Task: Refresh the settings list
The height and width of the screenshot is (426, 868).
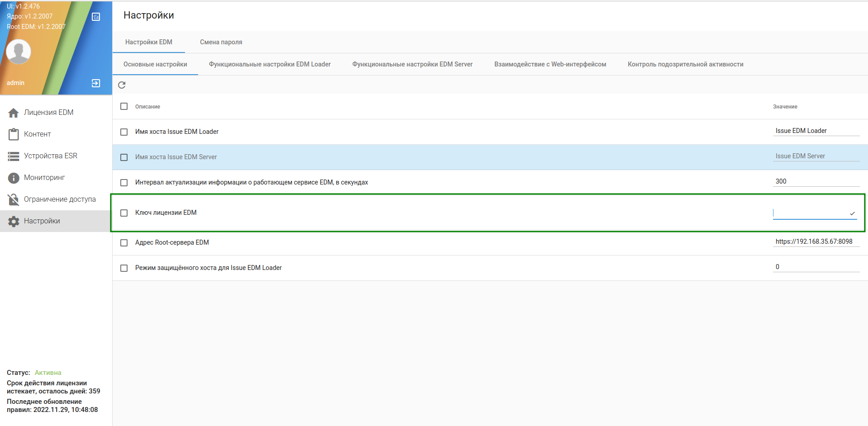Action: tap(122, 85)
